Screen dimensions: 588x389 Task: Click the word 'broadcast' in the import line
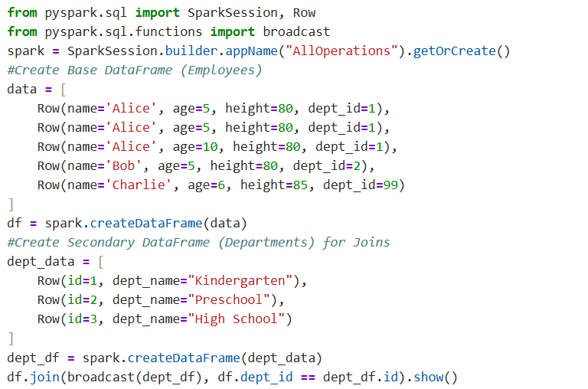(296, 32)
